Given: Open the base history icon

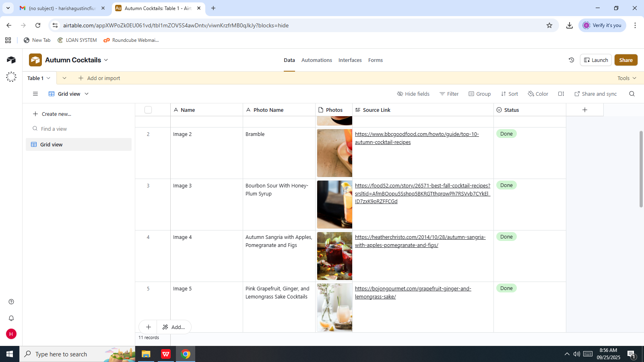Looking at the screenshot, I should tap(571, 60).
